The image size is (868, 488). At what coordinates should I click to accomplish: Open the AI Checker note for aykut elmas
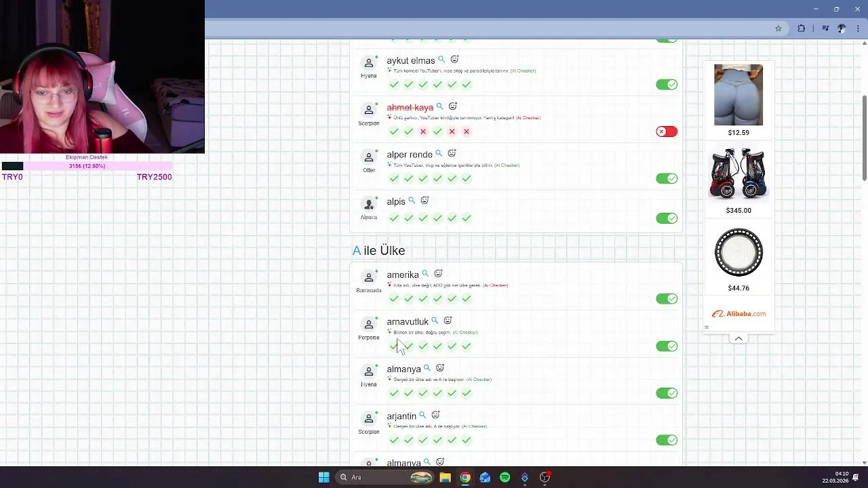click(x=522, y=70)
